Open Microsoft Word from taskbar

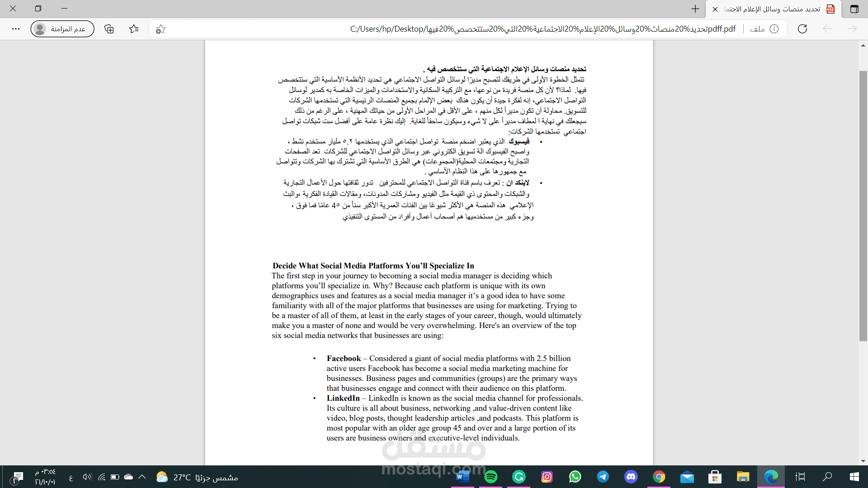(463, 477)
